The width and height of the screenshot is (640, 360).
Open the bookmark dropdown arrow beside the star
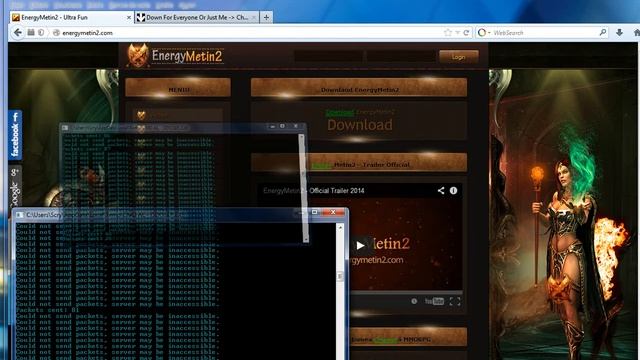tap(458, 33)
